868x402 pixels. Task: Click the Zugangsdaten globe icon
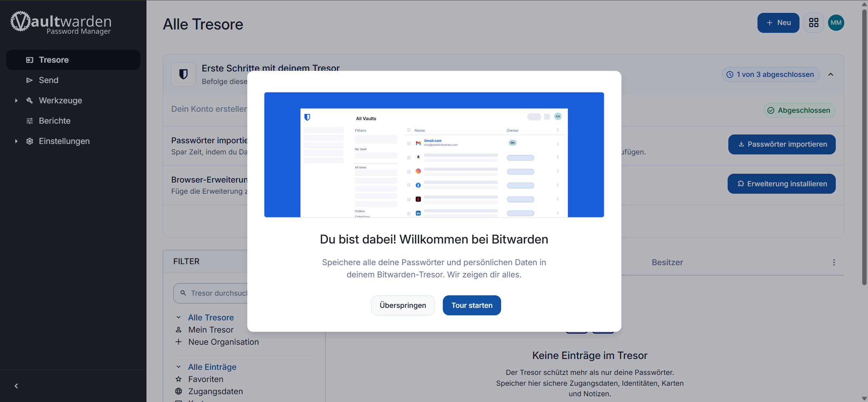[x=179, y=391]
